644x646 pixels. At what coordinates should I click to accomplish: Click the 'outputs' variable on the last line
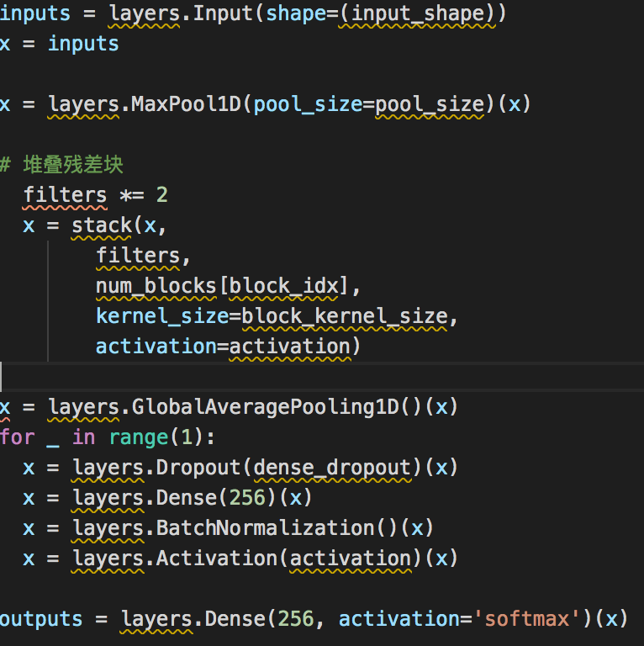point(41,619)
